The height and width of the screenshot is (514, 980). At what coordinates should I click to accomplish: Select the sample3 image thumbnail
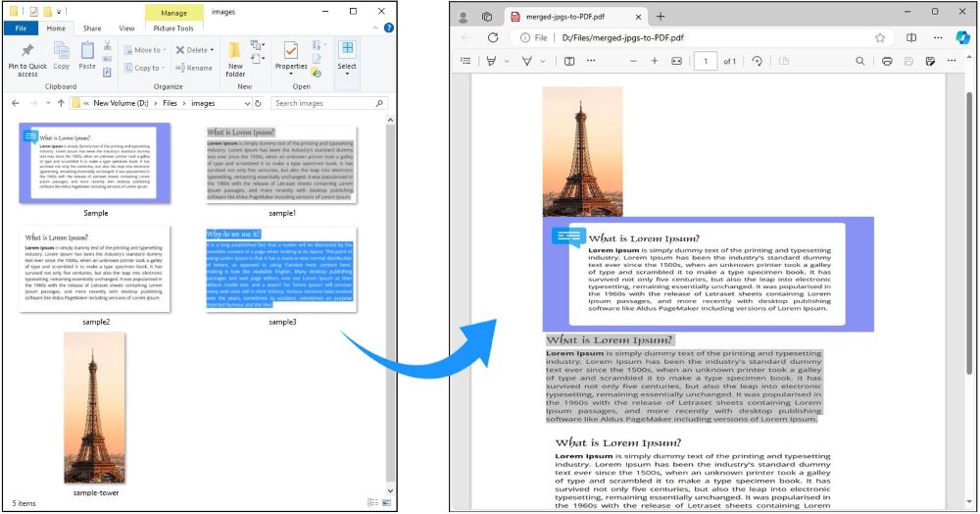click(x=282, y=270)
